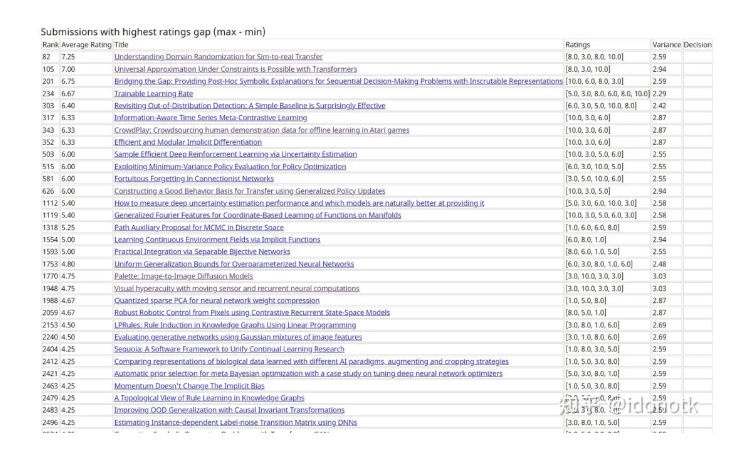The height and width of the screenshot is (452, 736).
Task: Open 'Quantized sparse PCA for neural network weight compression'
Action: click(217, 301)
